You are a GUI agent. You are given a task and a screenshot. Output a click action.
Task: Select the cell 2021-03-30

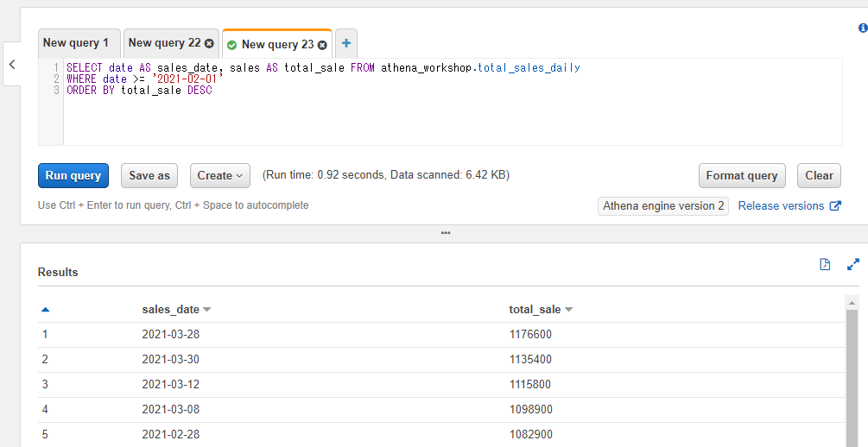pyautogui.click(x=170, y=360)
